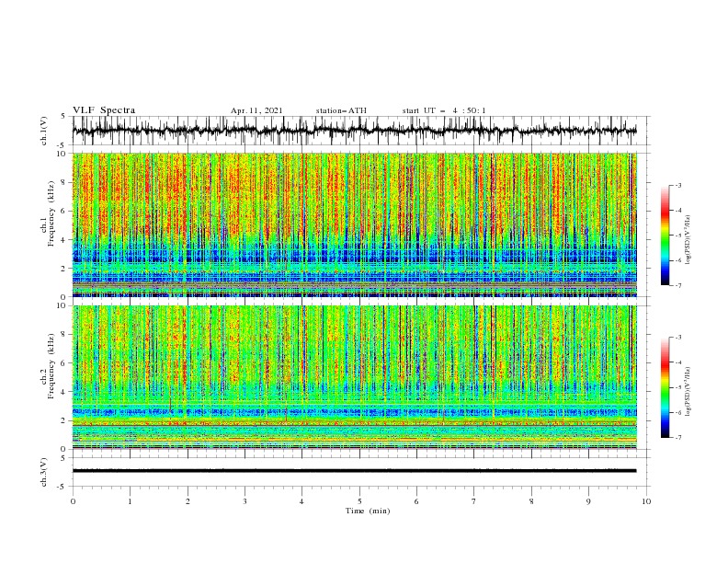
Task: Click the time axis tick label '10'
Action: pos(646,501)
